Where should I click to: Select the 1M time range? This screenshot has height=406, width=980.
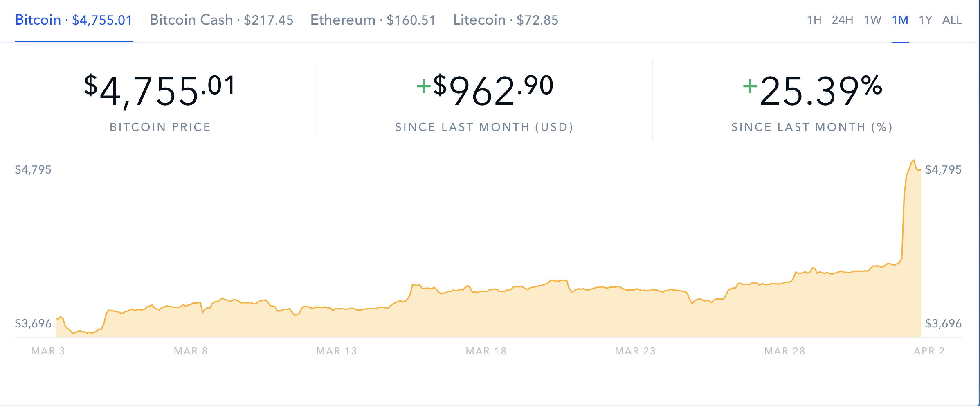pyautogui.click(x=900, y=20)
